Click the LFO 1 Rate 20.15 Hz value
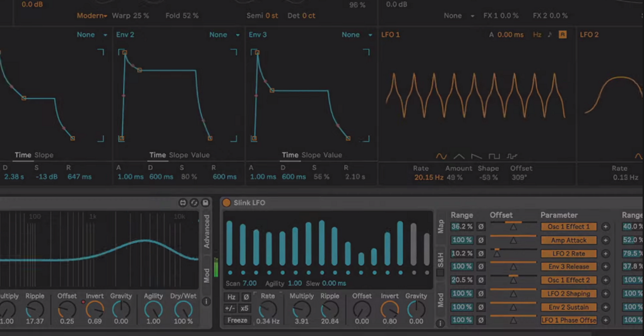644x336 pixels. [x=429, y=177]
